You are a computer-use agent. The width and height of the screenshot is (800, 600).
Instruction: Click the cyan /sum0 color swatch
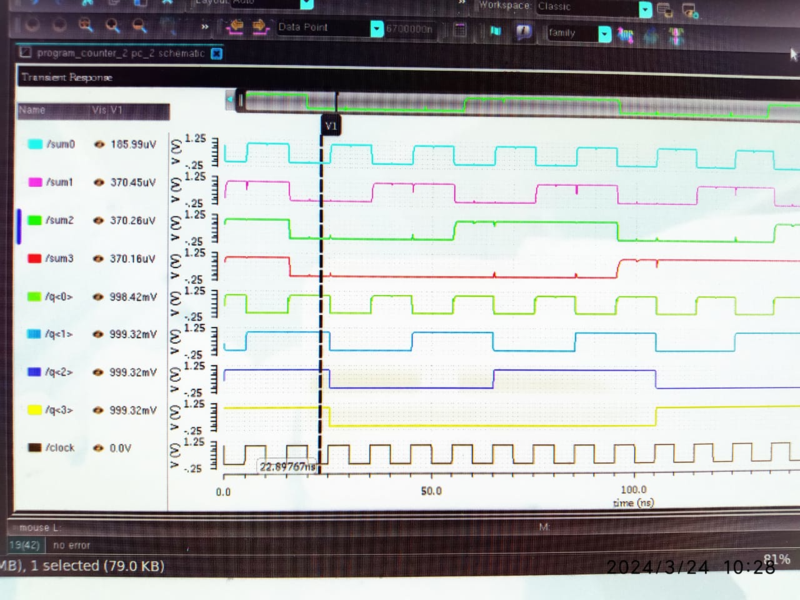click(x=35, y=144)
